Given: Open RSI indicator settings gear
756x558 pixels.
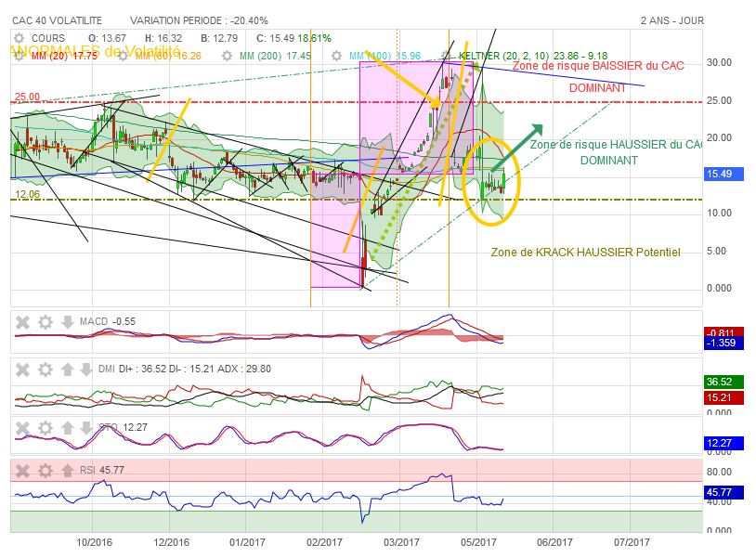Looking at the screenshot, I should (x=46, y=471).
